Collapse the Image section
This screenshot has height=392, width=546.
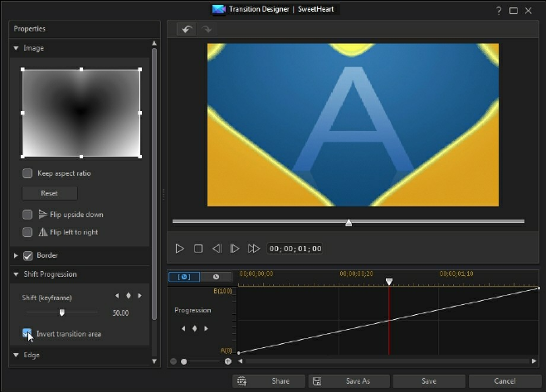[16, 48]
